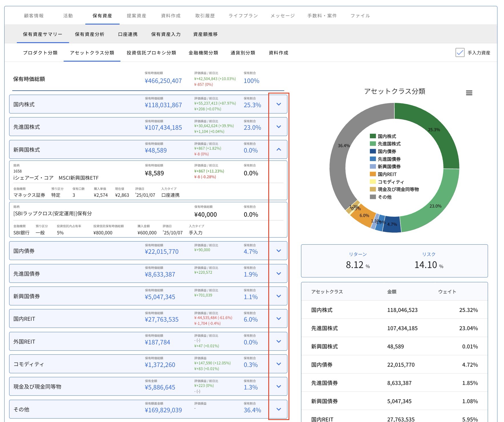Switch to 保有資産分析 sub-tab

[90, 34]
